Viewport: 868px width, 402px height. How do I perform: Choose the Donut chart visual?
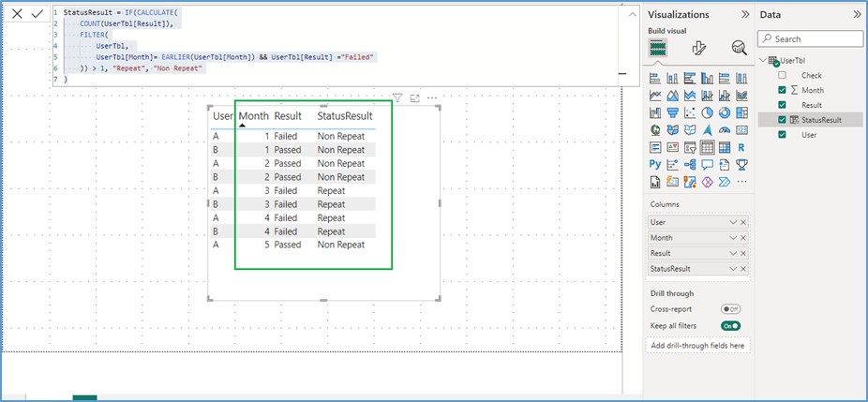tap(724, 113)
